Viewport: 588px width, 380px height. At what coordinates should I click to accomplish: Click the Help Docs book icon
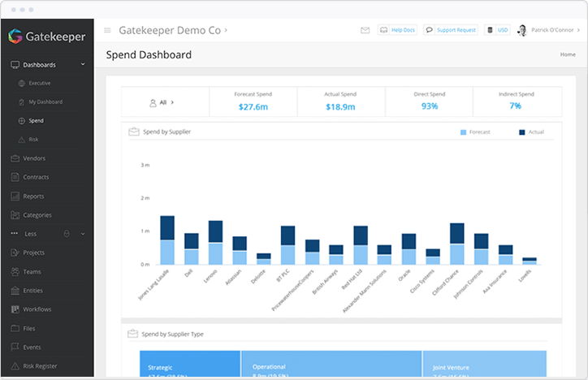383,30
